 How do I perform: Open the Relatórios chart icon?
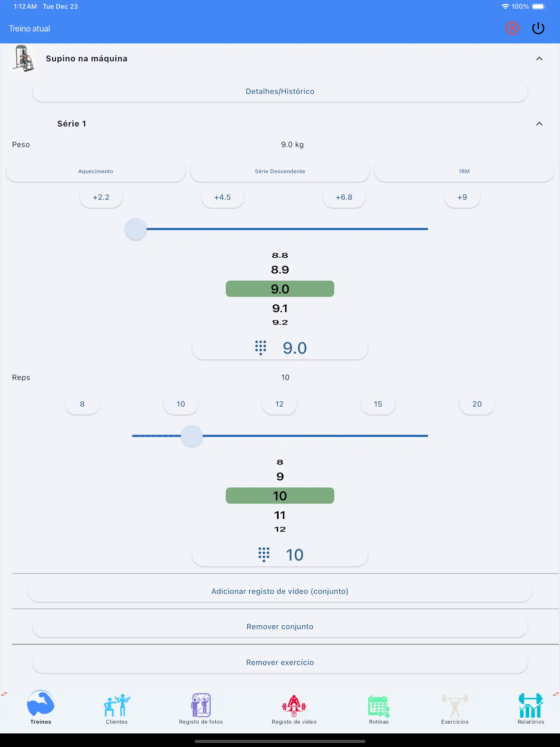click(530, 706)
